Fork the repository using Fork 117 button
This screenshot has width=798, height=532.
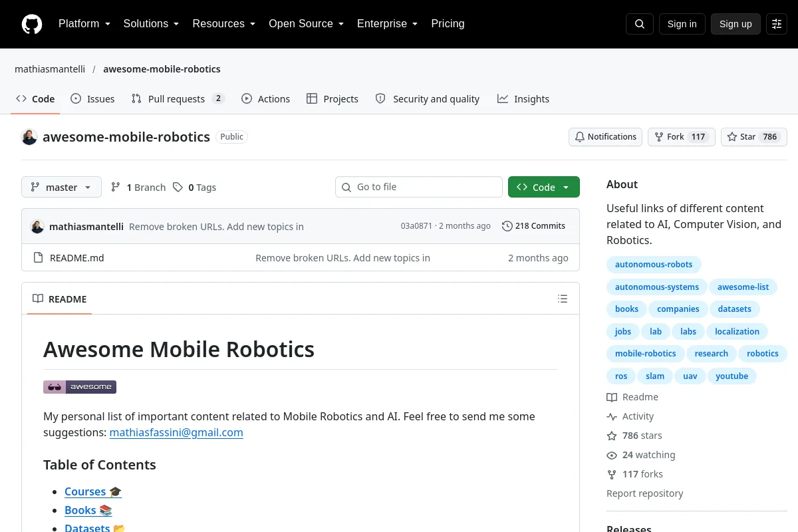[681, 137]
